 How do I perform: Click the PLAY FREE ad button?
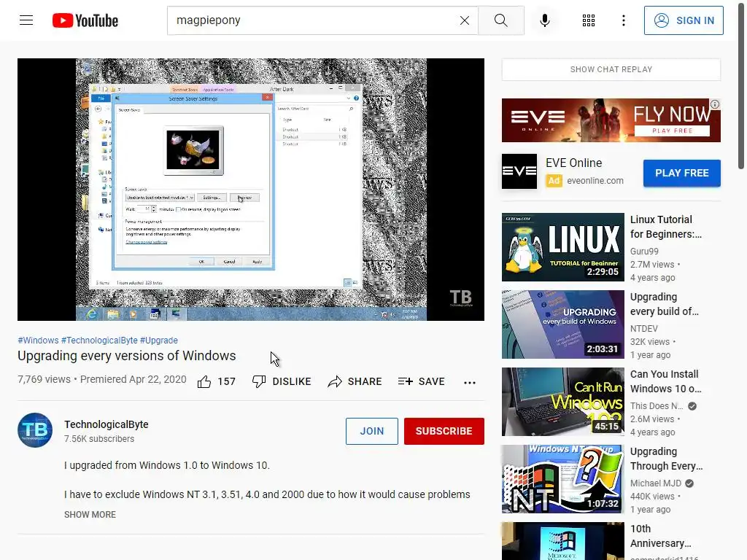[682, 173]
